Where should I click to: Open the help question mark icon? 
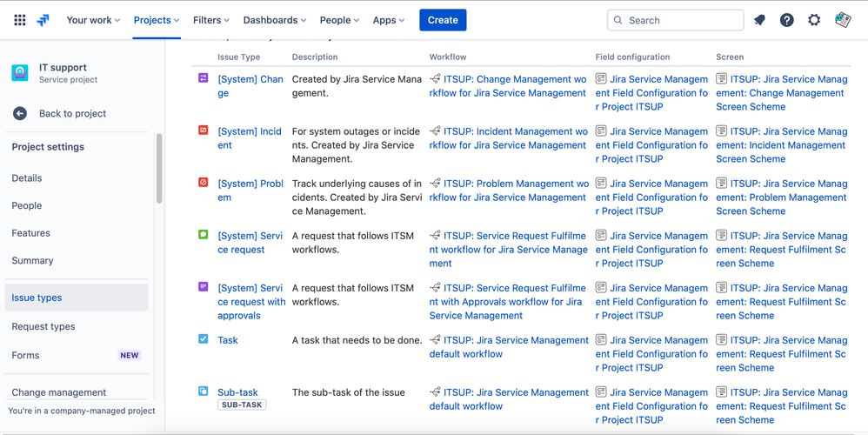point(786,20)
